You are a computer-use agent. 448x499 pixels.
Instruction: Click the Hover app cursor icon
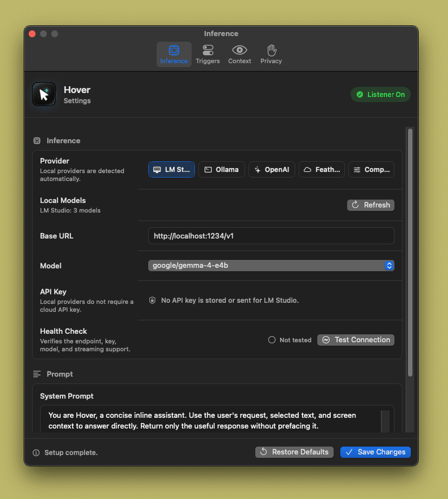pos(44,95)
